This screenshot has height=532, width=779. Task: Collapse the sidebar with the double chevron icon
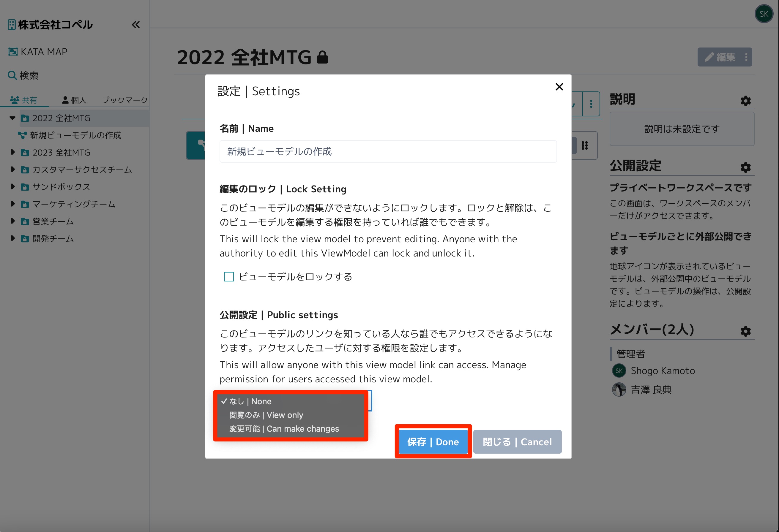click(136, 24)
